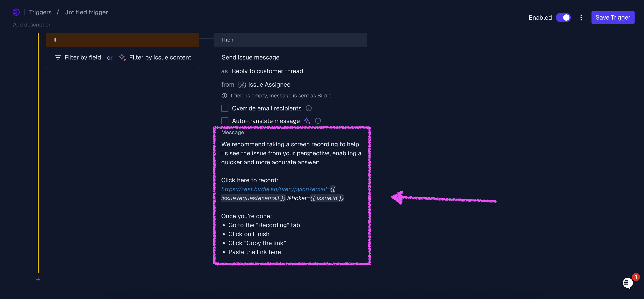Toggle the Enabled switch off

point(563,18)
